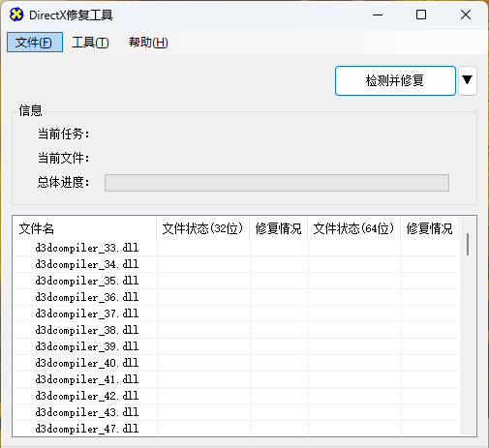Image resolution: width=489 pixels, height=448 pixels.
Task: Click the 总体进度 label
Action: point(63,183)
